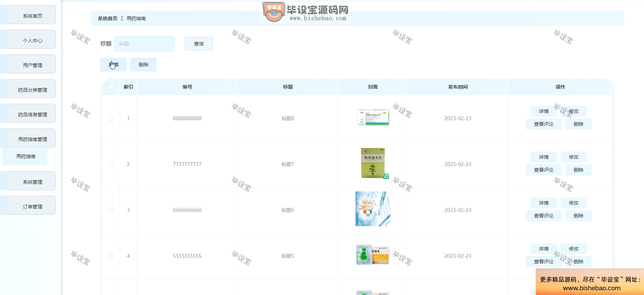Click the 标题8 title cell
644x295 pixels.
(x=288, y=118)
